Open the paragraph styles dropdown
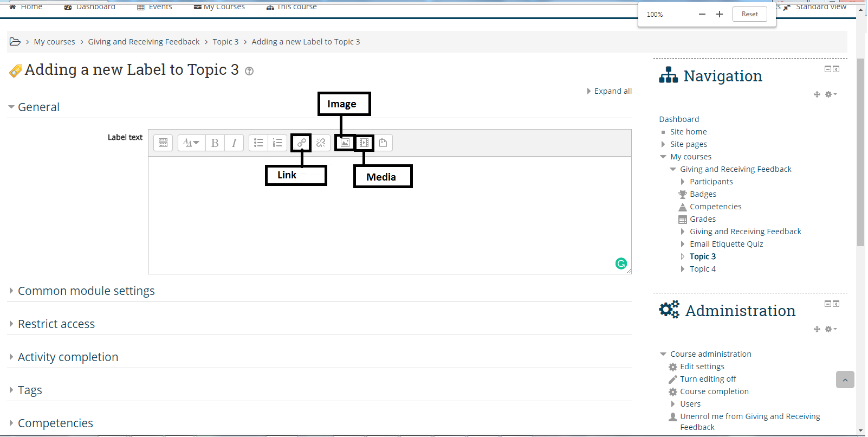This screenshot has height=437, width=868. [191, 143]
